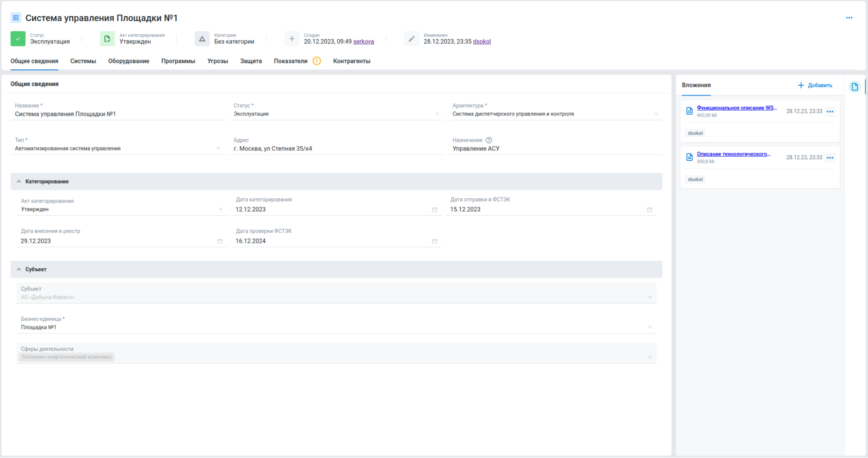
Task: Click the green checkmark status icon
Action: point(18,39)
